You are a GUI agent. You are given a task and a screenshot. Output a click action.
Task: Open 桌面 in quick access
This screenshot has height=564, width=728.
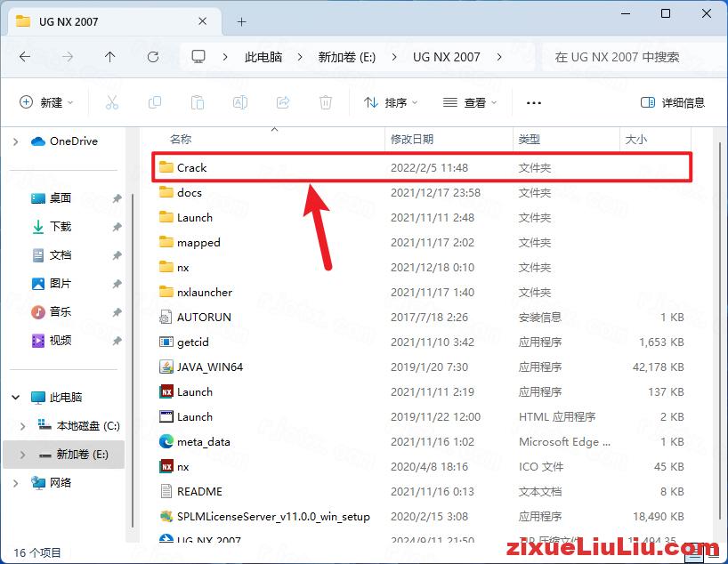click(61, 198)
